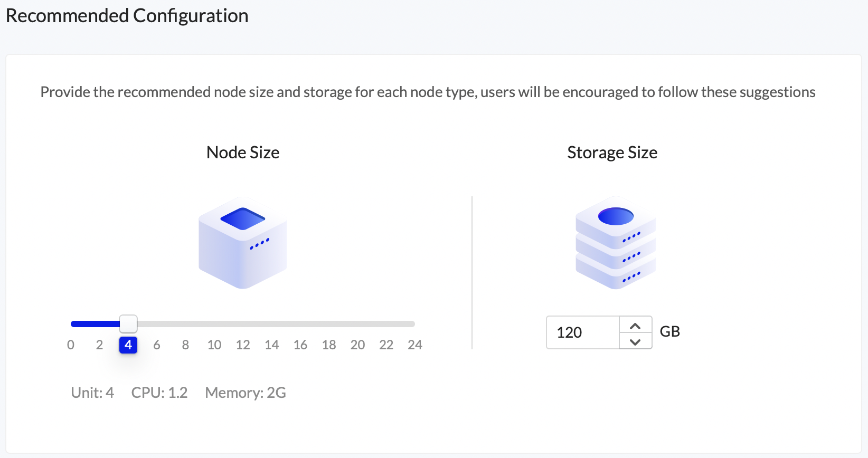Click the Memory: 2G label

coord(246,393)
